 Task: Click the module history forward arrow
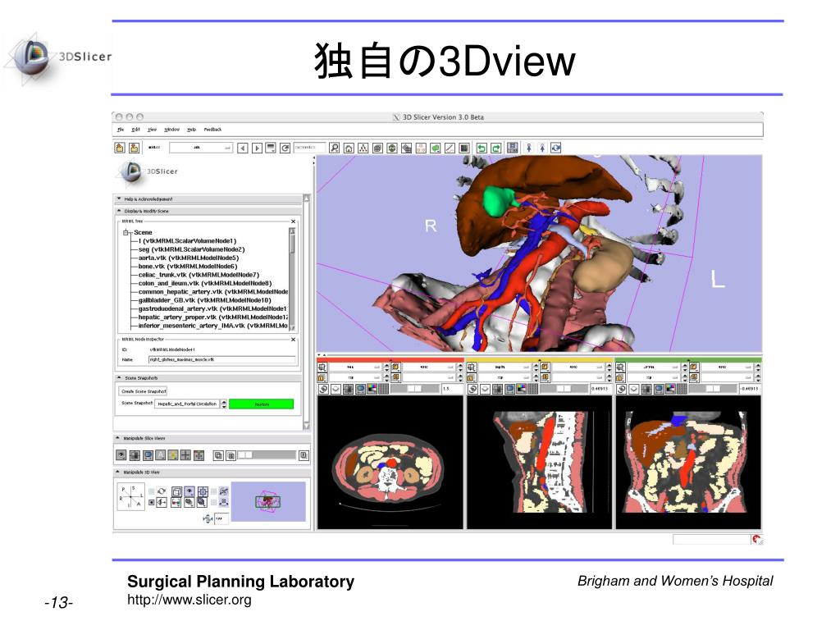(257, 148)
